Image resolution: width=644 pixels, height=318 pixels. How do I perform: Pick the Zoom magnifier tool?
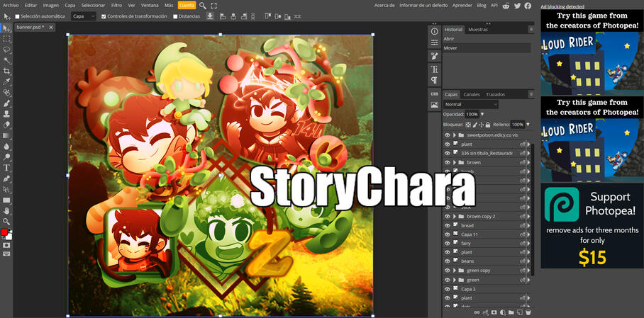click(x=6, y=222)
